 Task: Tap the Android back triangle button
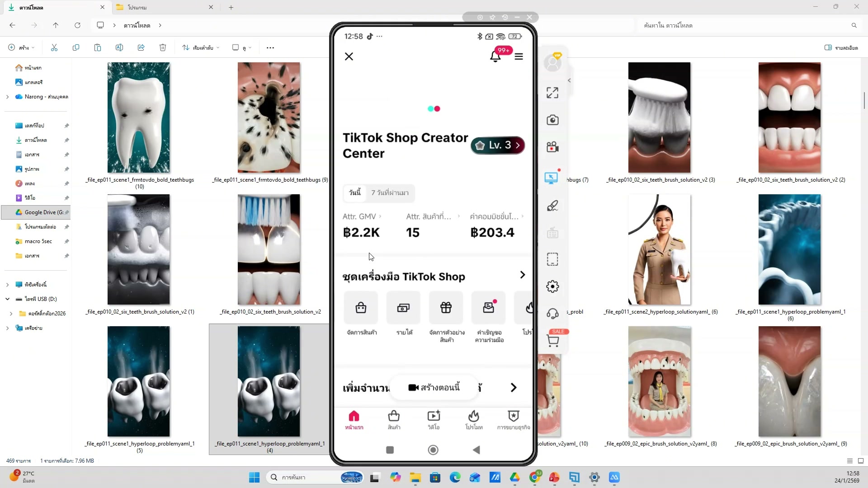click(476, 450)
